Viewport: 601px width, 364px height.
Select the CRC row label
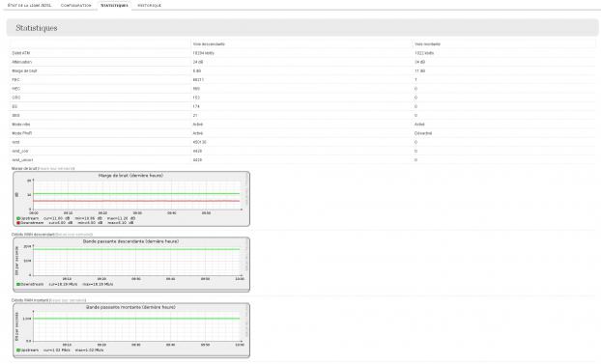coord(16,98)
